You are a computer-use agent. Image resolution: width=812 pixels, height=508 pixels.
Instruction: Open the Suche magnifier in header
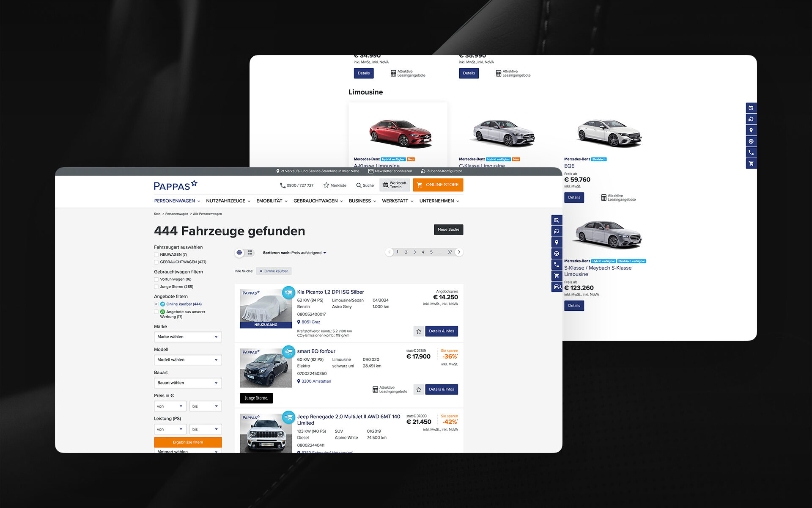359,185
